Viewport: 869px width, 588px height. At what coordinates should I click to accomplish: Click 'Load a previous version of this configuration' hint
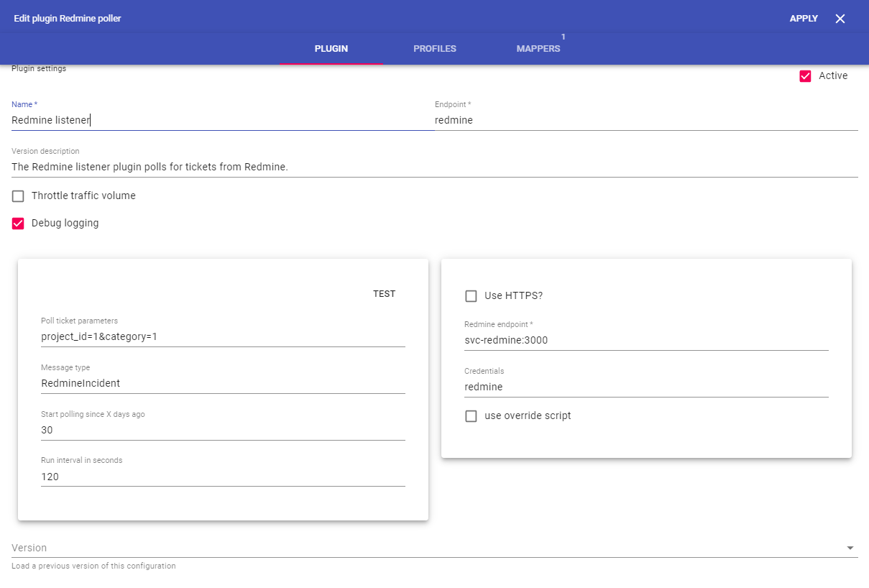pyautogui.click(x=93, y=566)
